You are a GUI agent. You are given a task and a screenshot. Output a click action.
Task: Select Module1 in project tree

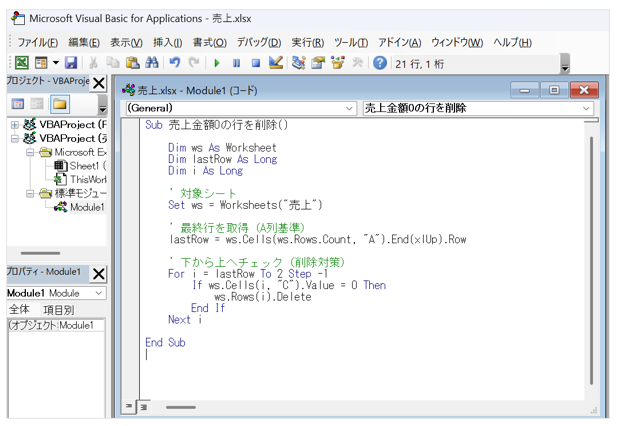tap(80, 207)
